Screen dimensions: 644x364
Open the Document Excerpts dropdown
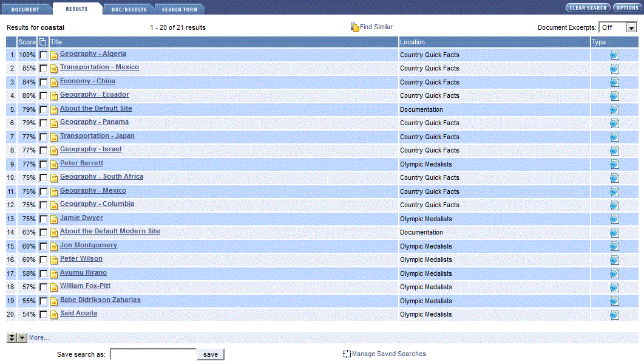click(631, 27)
